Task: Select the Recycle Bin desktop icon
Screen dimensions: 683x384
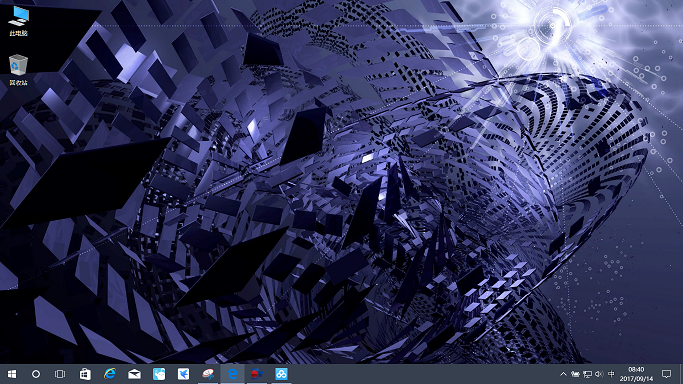Action: (18, 70)
